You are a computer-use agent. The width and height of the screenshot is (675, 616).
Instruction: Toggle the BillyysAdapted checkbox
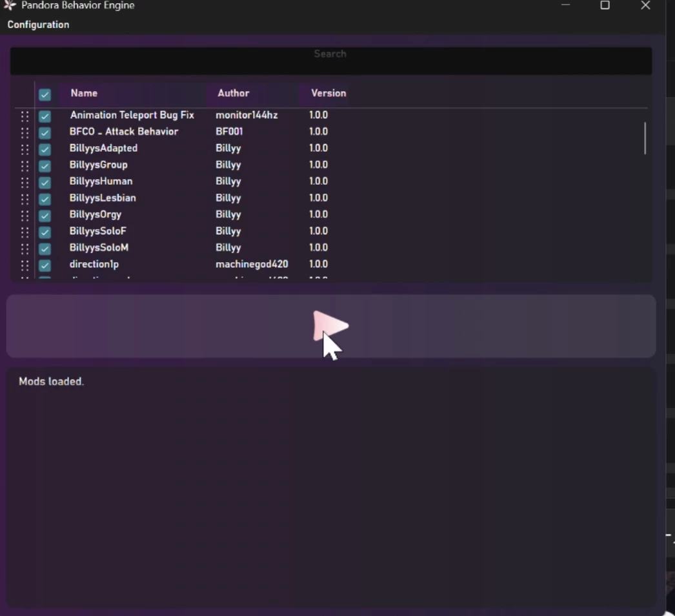pyautogui.click(x=45, y=149)
